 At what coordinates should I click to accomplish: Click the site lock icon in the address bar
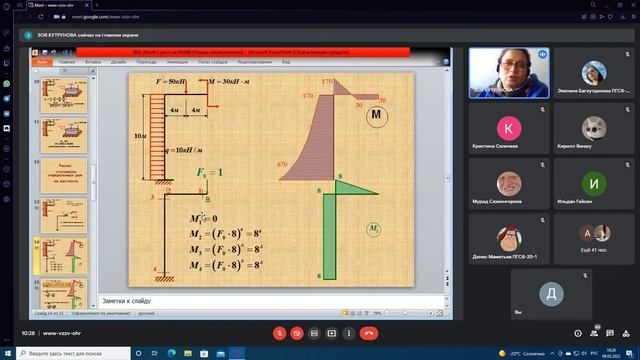pyautogui.click(x=64, y=17)
